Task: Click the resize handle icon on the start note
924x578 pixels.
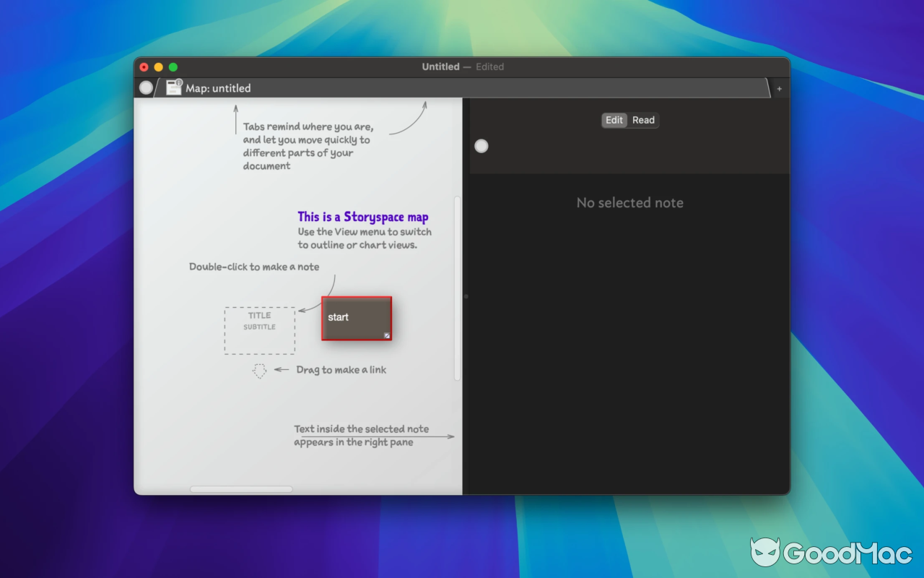Action: [387, 336]
